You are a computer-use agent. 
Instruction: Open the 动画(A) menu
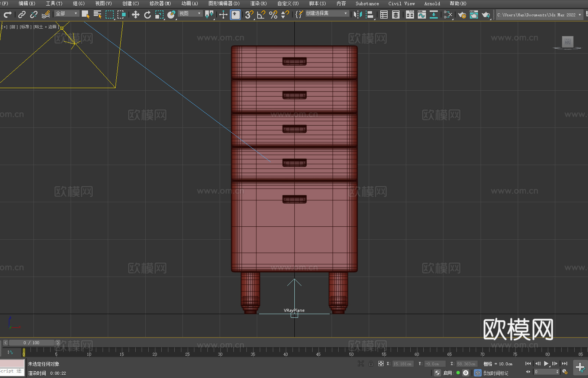point(190,3)
